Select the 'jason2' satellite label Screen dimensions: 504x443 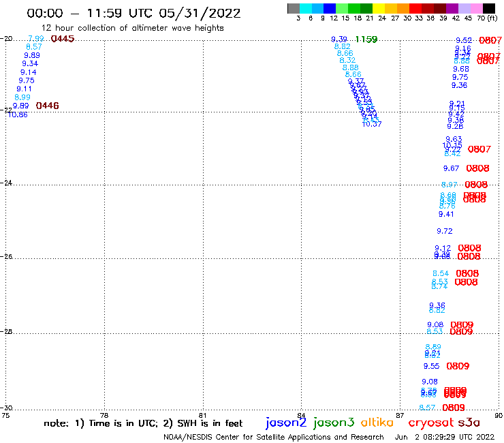(x=286, y=423)
